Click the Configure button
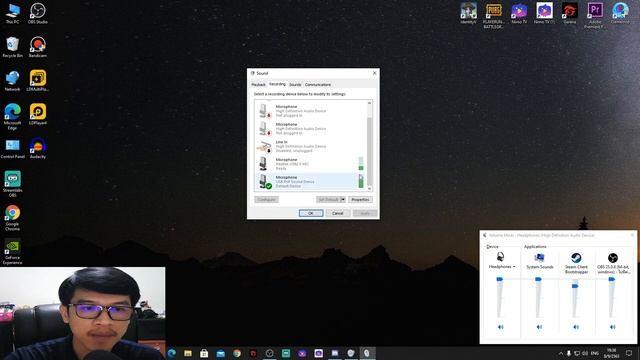640x360 pixels. (x=267, y=200)
